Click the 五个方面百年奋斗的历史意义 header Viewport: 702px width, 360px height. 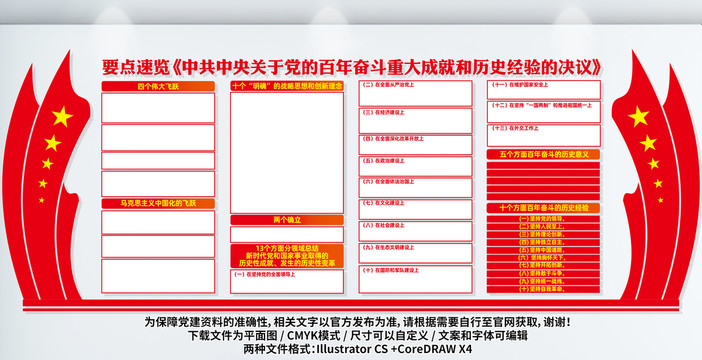(544, 154)
